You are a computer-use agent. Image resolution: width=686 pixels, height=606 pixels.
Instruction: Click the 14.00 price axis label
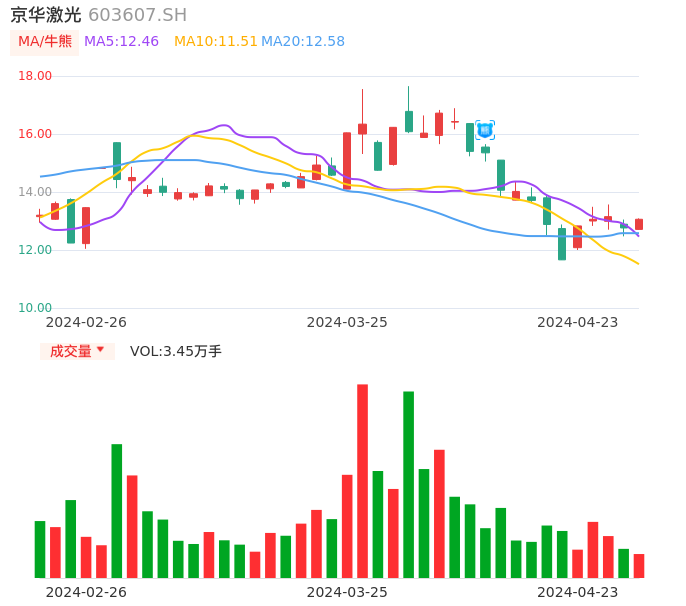[36, 192]
